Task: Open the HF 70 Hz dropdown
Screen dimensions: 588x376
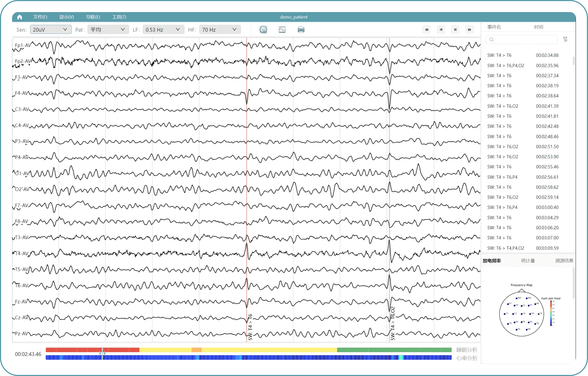Action: click(x=220, y=30)
